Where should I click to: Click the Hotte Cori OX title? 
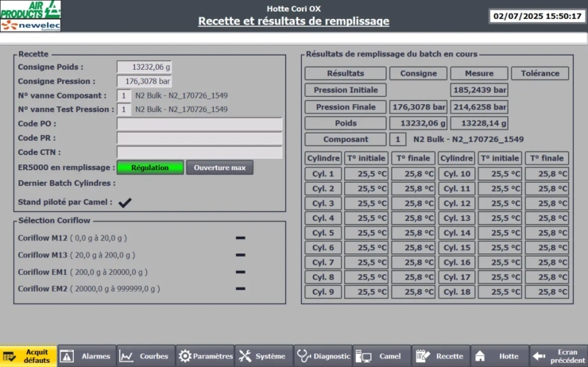(x=294, y=9)
